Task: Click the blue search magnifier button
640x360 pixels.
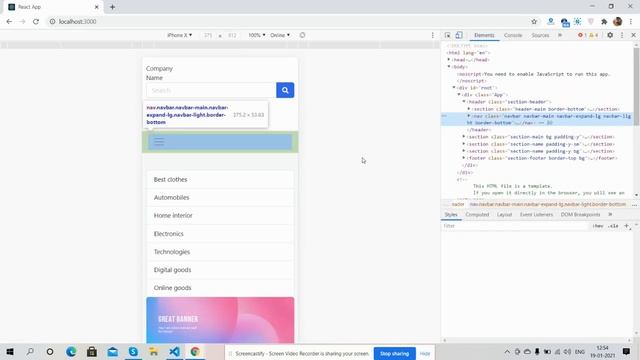Action: point(285,90)
